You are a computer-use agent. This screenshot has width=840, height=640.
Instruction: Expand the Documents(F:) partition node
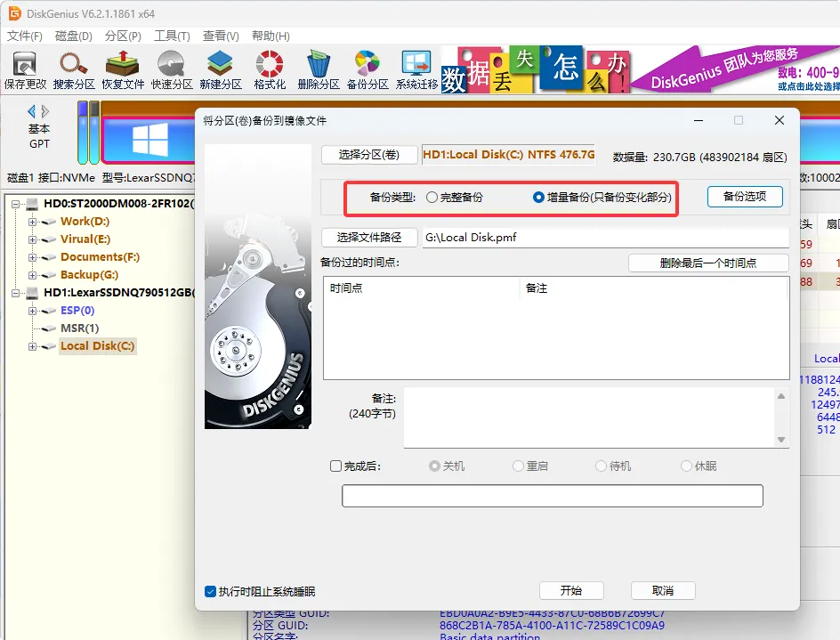[33, 257]
